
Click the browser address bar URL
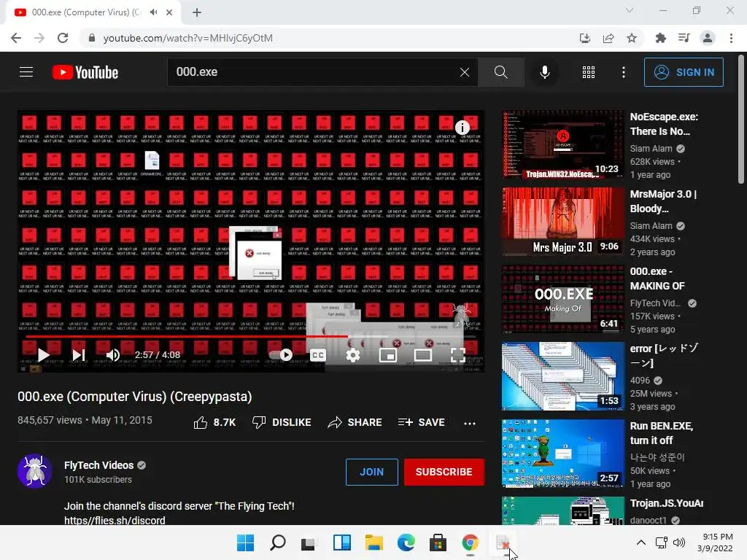(x=187, y=38)
